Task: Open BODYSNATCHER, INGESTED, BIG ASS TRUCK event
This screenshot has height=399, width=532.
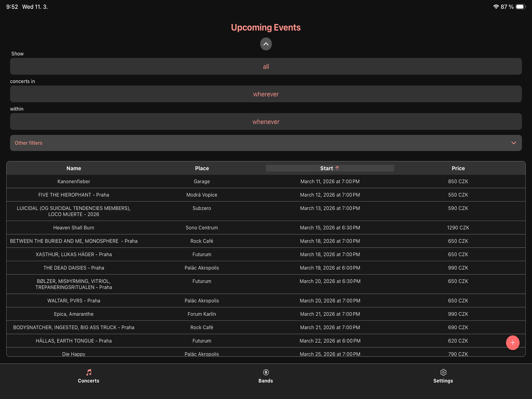Action: pyautogui.click(x=266, y=327)
